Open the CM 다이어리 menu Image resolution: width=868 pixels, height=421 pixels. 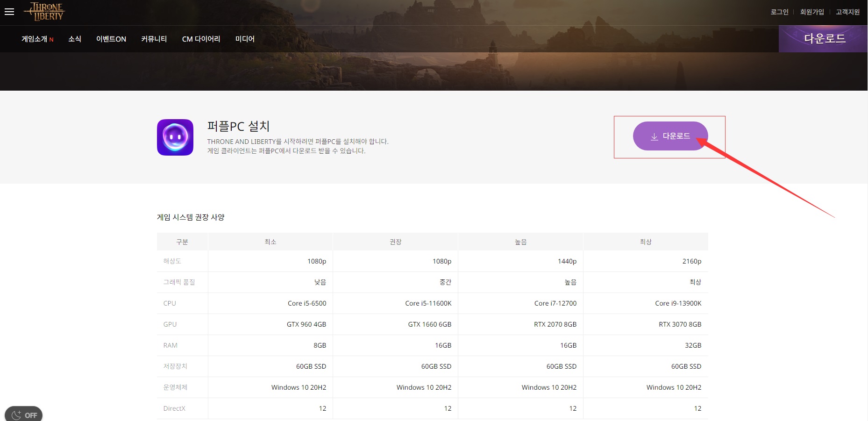point(201,39)
